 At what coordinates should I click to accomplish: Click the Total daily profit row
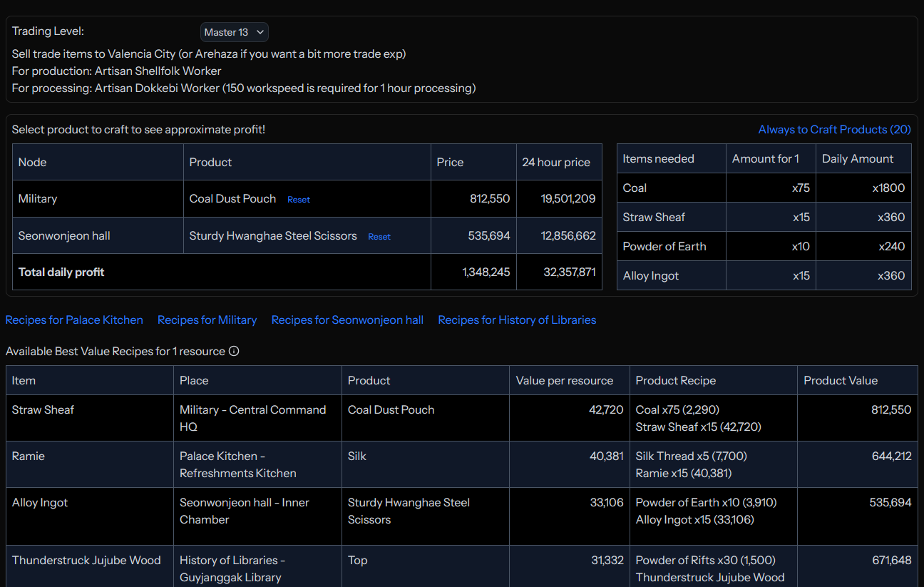[x=61, y=272]
